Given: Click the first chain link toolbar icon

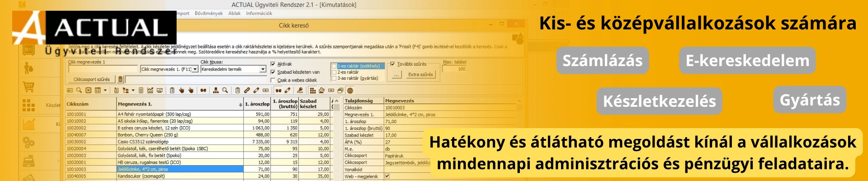Looking at the screenshot, I should tap(247, 90).
